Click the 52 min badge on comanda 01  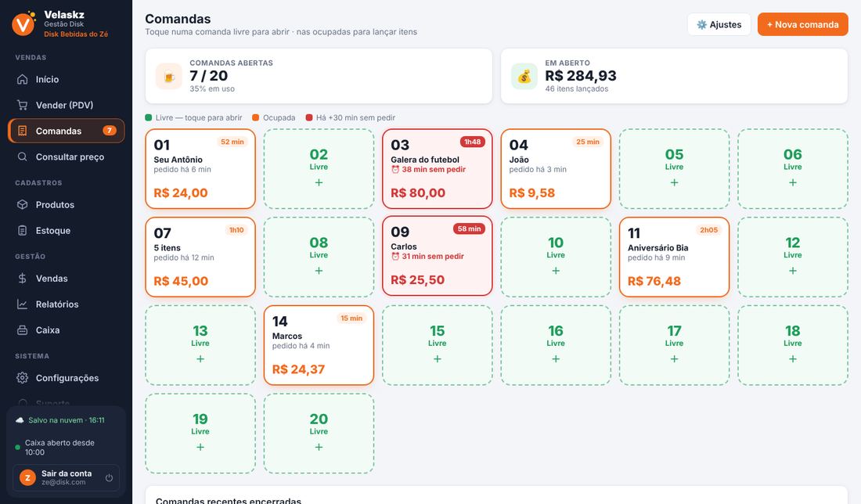tap(232, 142)
